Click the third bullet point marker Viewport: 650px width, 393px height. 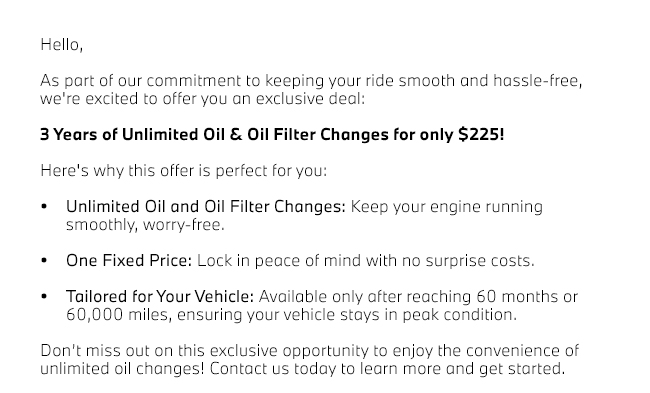[44, 296]
